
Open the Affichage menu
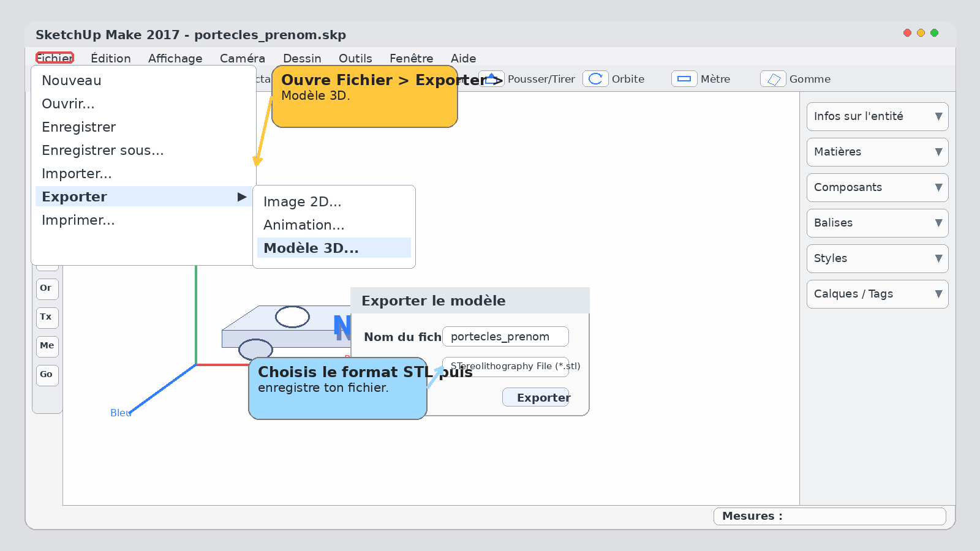click(175, 58)
